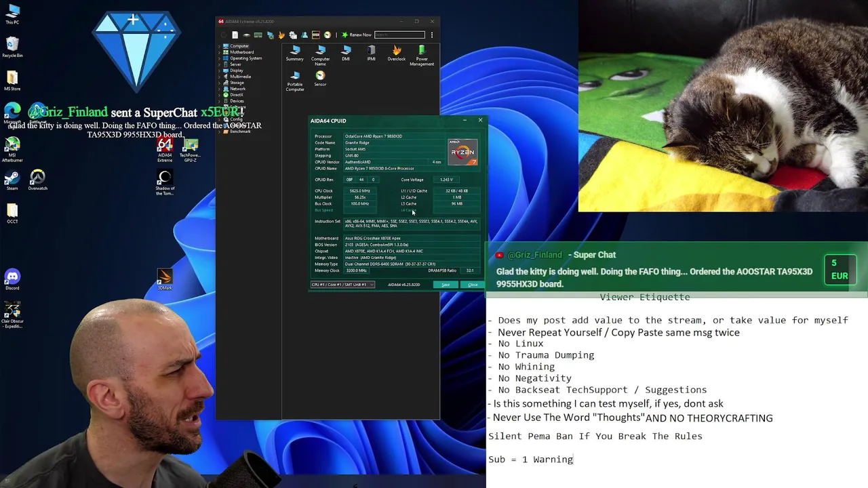The width and height of the screenshot is (868, 488).
Task: Click the '5625.0 MHz' CPU clock value
Action: [x=359, y=191]
